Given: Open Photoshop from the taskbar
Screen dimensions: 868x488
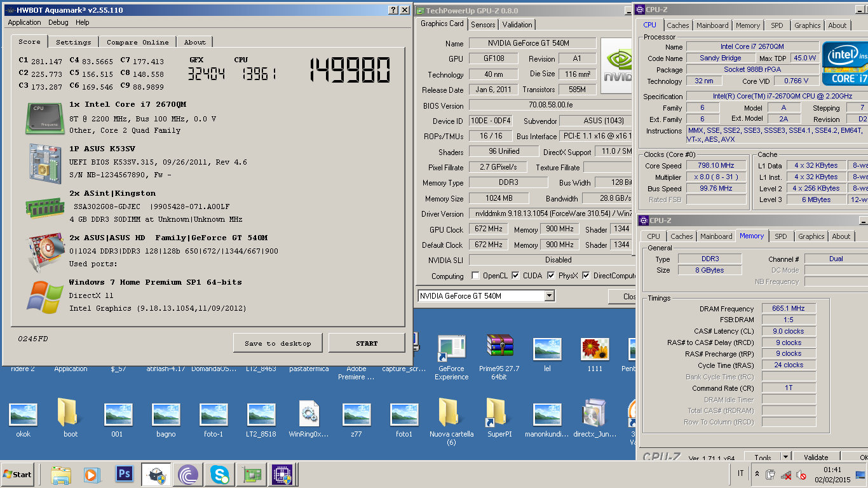Looking at the screenshot, I should pos(125,475).
